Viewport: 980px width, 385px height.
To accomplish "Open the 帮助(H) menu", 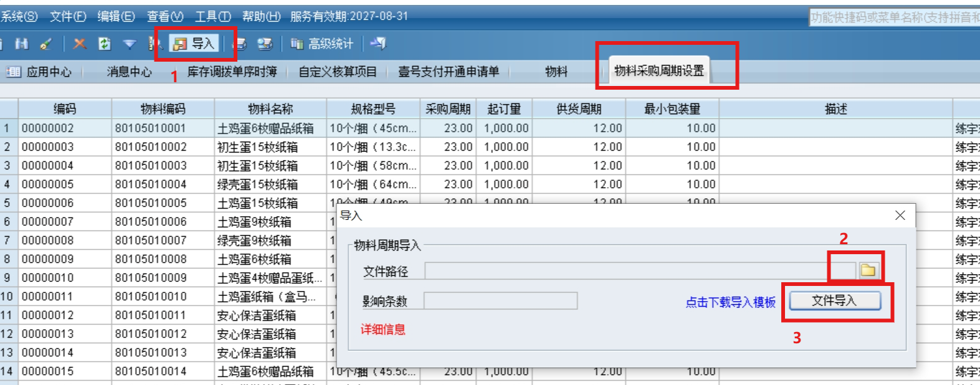I will click(x=260, y=16).
